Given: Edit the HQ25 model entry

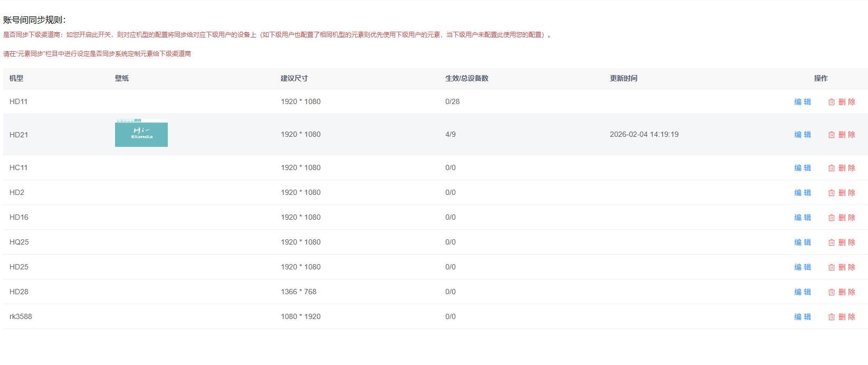Looking at the screenshot, I should pos(803,242).
